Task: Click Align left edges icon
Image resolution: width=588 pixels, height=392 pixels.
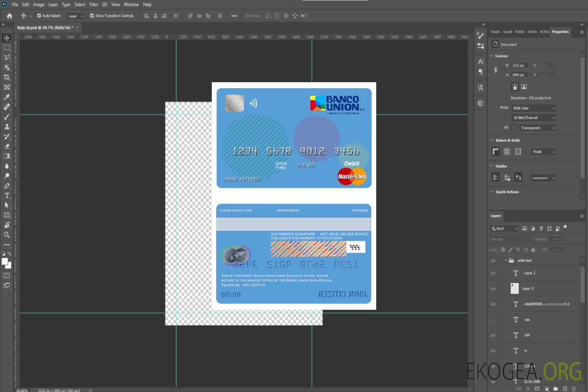Action: tap(146, 16)
